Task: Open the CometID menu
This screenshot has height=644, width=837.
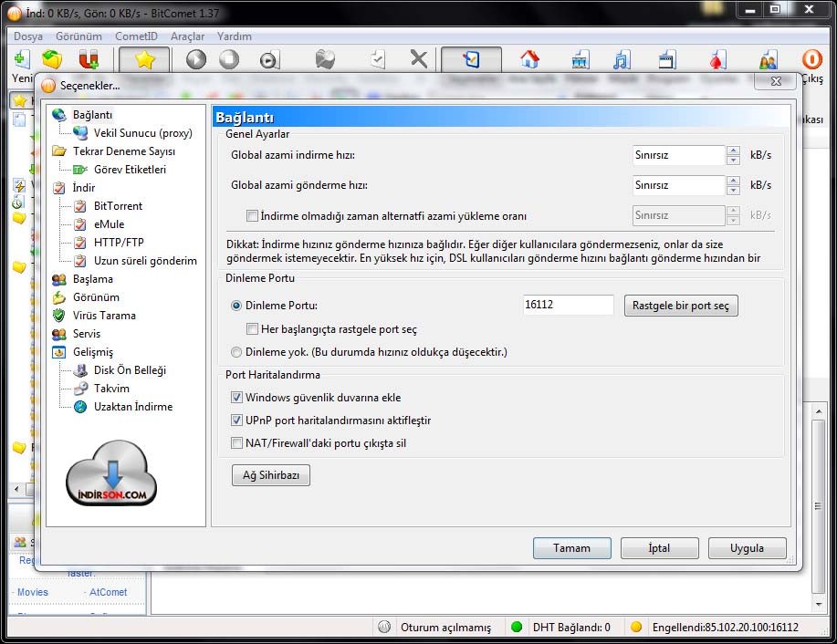Action: 136,36
